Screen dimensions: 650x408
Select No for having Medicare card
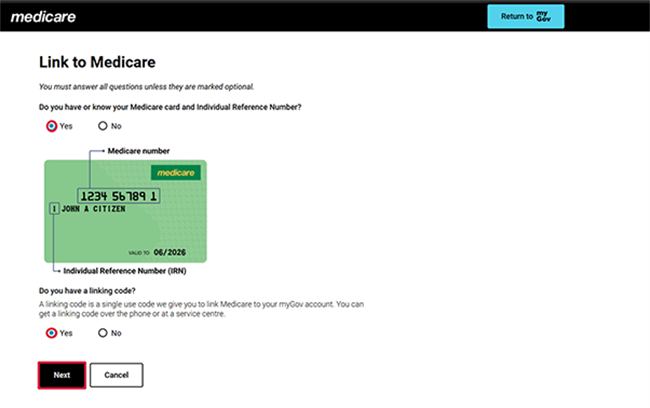tap(103, 126)
